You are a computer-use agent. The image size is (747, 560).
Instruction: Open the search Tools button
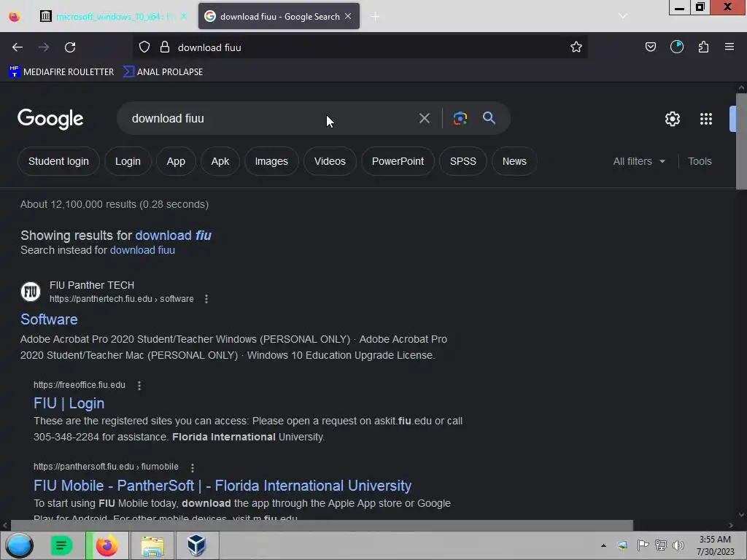click(x=700, y=161)
